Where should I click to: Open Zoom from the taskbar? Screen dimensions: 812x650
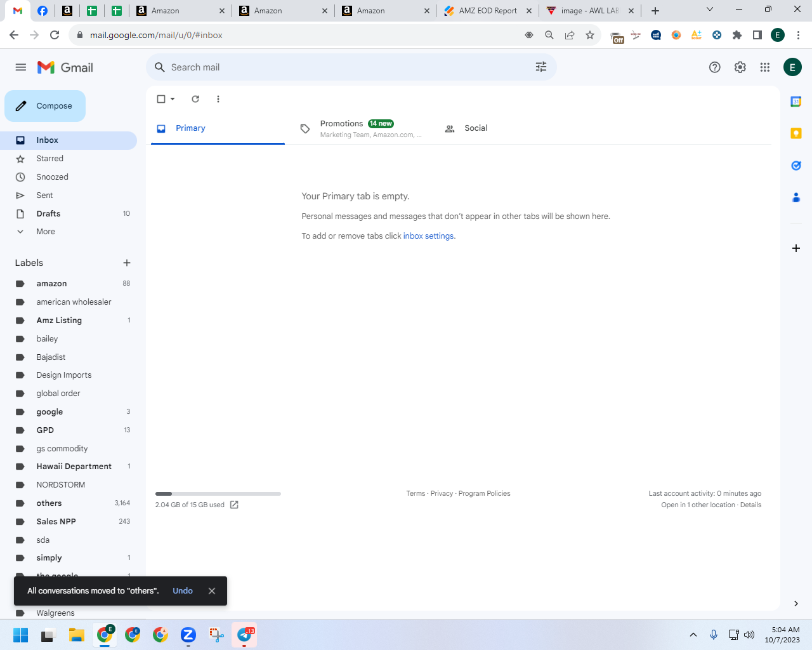[188, 635]
